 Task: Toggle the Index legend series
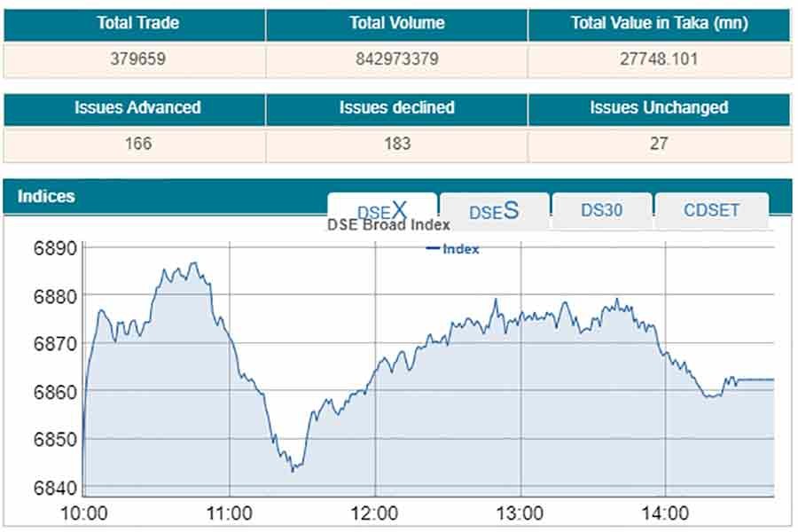tap(453, 249)
